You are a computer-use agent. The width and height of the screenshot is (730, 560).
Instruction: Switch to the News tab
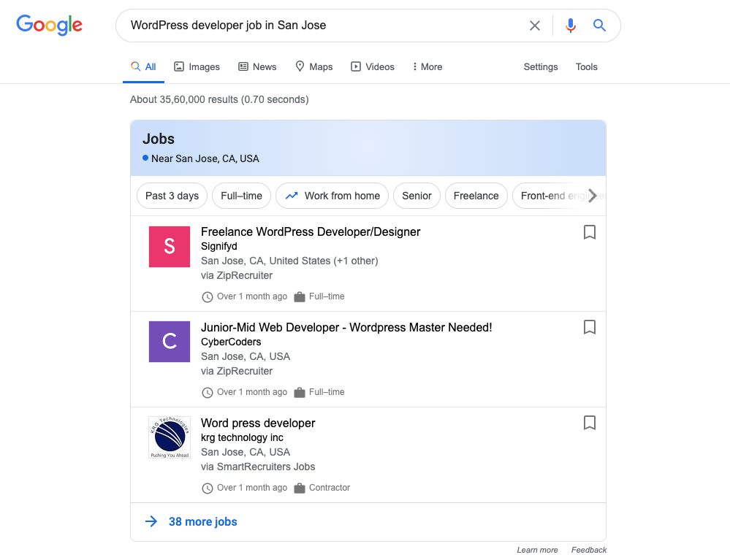click(257, 67)
